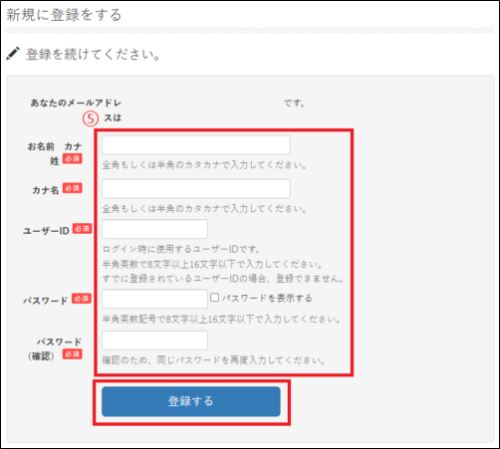500x449 pixels.
Task: Click the 必須 badge next to 姓
Action: (x=72, y=159)
